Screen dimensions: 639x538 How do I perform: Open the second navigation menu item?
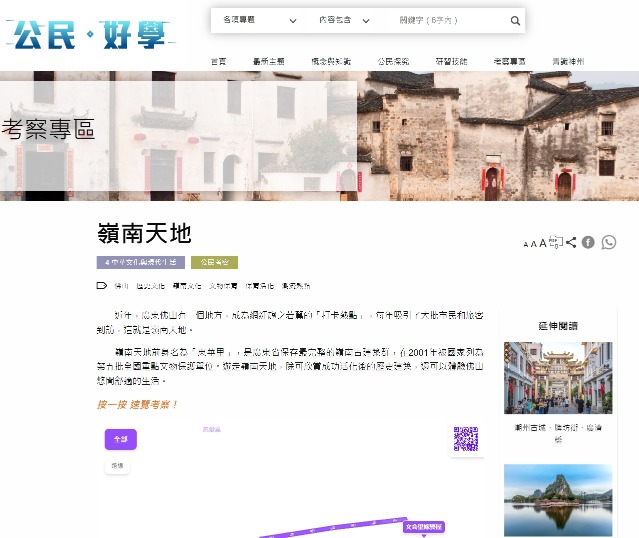[x=269, y=62]
